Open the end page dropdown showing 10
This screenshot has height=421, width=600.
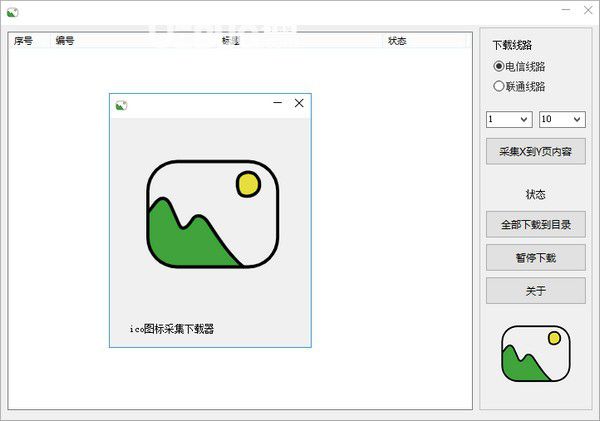tap(562, 119)
